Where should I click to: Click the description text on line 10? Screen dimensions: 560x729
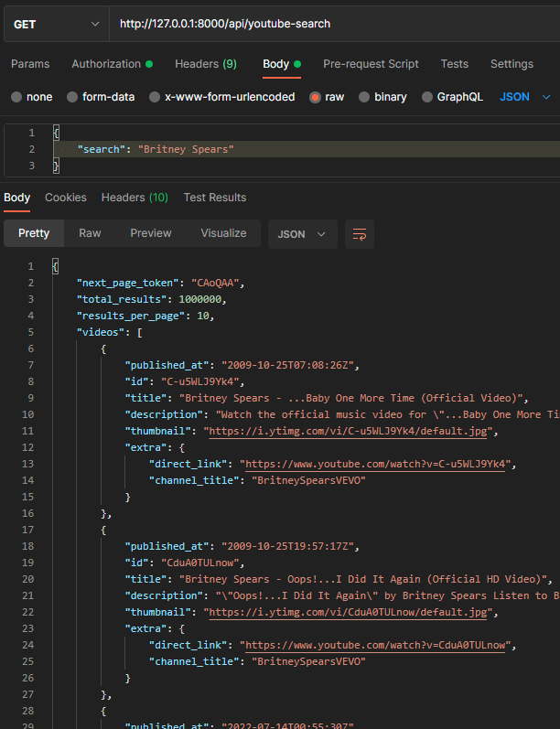387,414
